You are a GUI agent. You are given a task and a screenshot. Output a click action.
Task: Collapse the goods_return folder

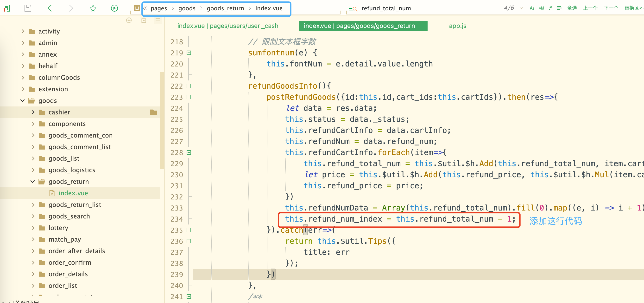click(32, 182)
